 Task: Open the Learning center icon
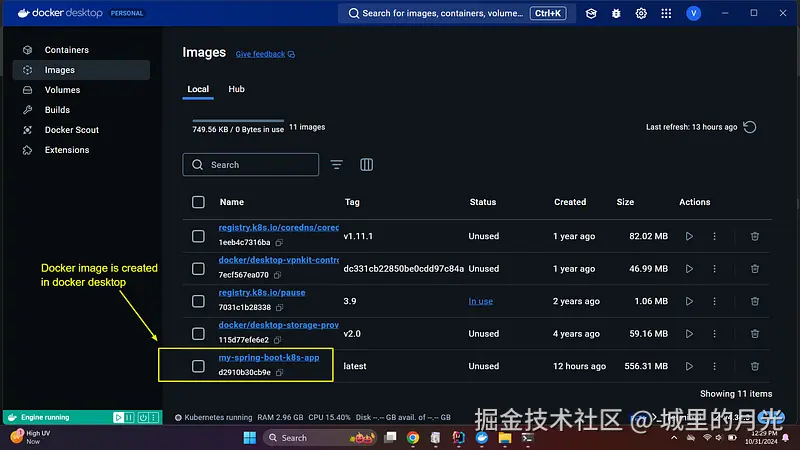[591, 14]
